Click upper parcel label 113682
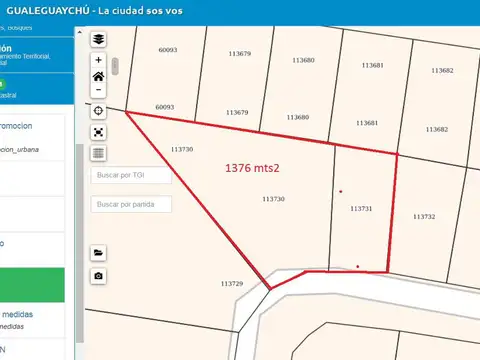 click(442, 70)
